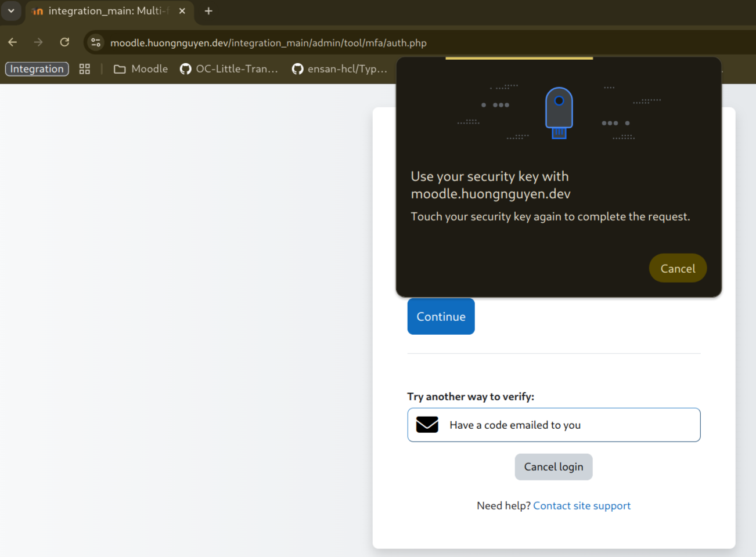The width and height of the screenshot is (756, 557).
Task: Open the ensan-hcl/Typ GitHub bookmark
Action: point(340,69)
